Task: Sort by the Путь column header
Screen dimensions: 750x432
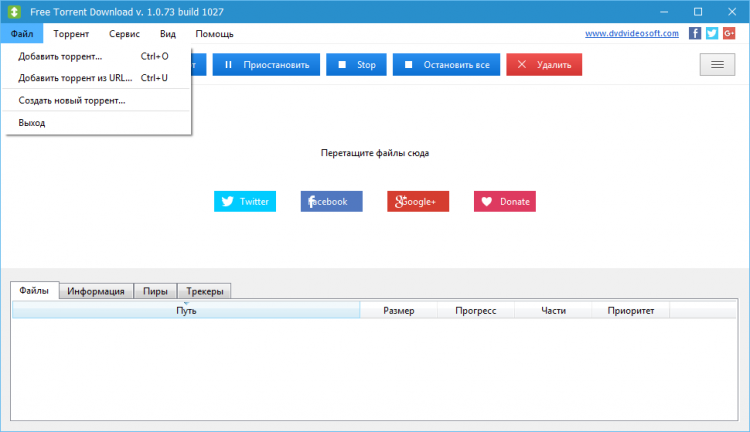Action: [x=186, y=310]
